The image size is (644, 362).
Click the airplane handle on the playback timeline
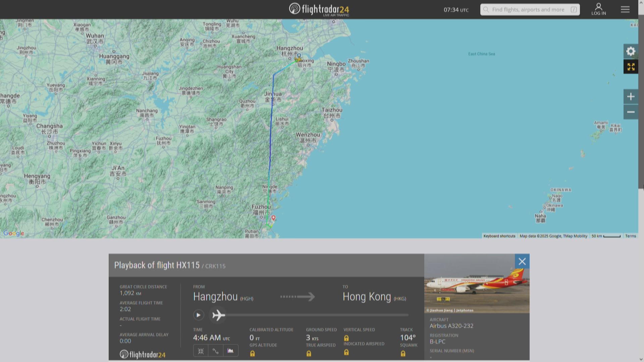click(x=218, y=315)
